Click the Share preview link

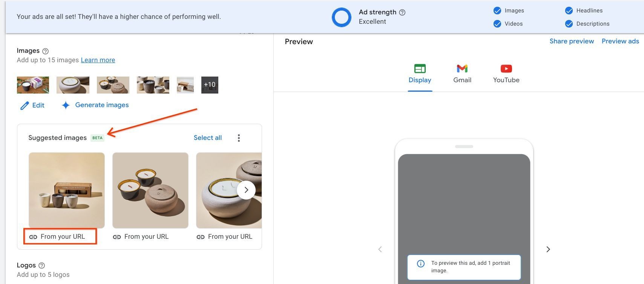572,41
